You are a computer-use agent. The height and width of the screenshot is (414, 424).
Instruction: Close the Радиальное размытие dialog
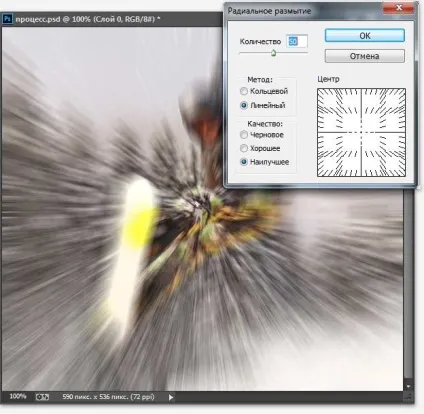(x=399, y=8)
